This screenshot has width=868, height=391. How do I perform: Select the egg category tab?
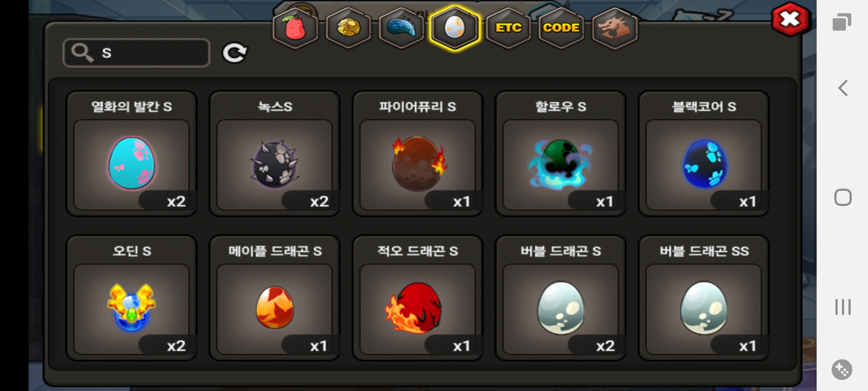(x=455, y=28)
